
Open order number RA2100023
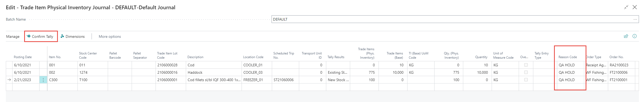(619, 65)
